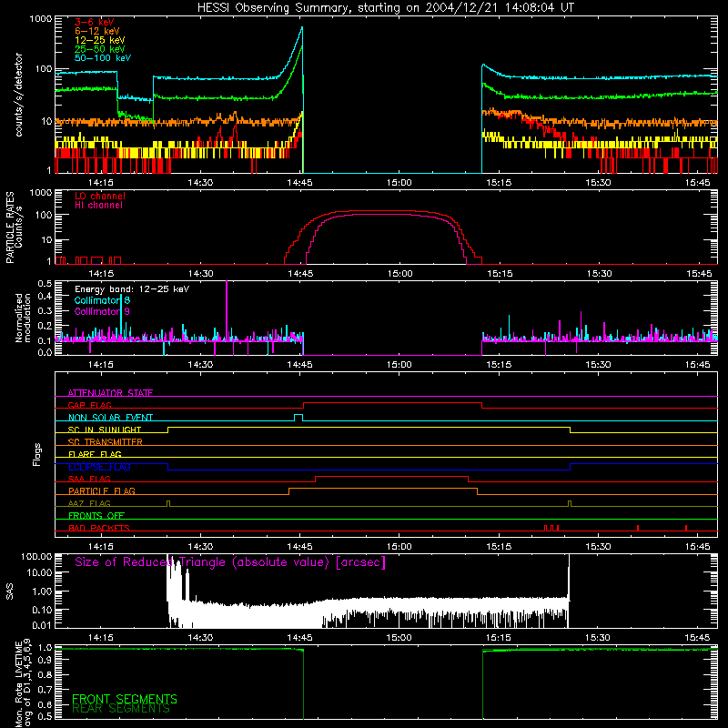The height and width of the screenshot is (728, 728).
Task: Select the LO channel legend label
Action: 100,196
